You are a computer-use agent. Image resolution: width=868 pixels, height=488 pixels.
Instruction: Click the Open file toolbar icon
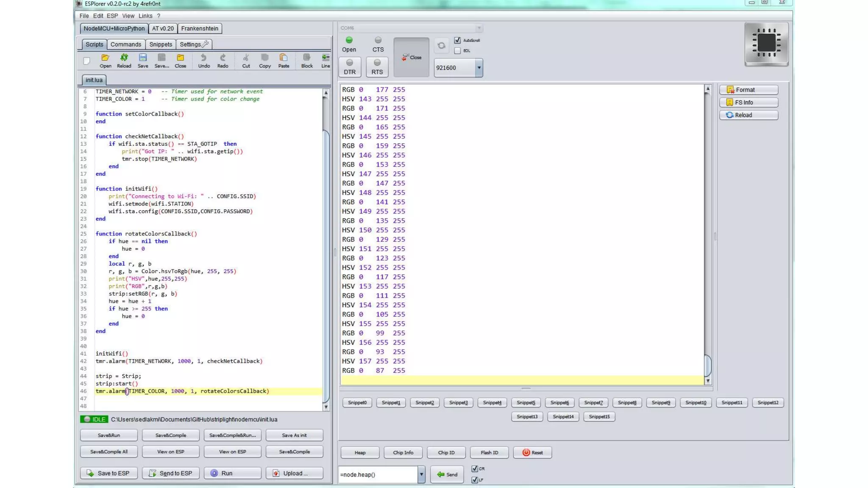[x=105, y=61]
